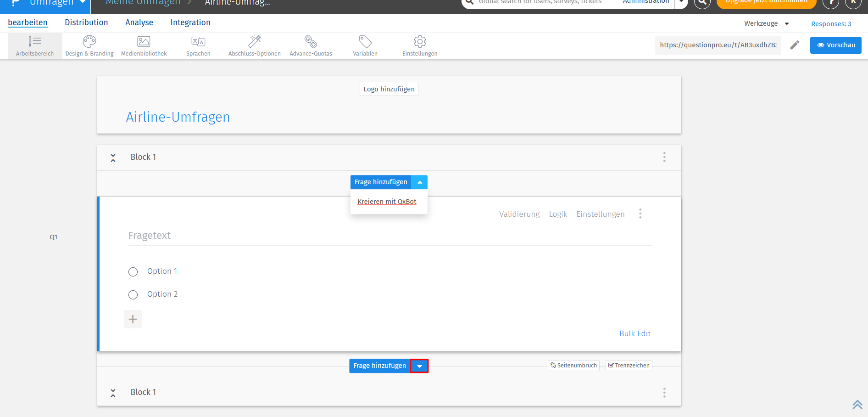Open the Medienbibliothek image icon
The image size is (868, 417).
tap(144, 42)
